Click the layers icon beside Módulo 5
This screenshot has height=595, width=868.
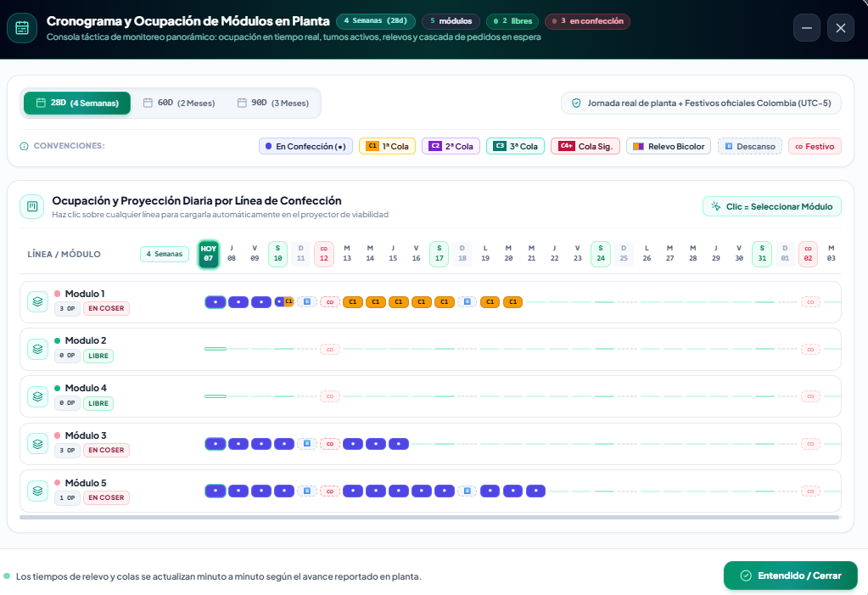tap(37, 491)
